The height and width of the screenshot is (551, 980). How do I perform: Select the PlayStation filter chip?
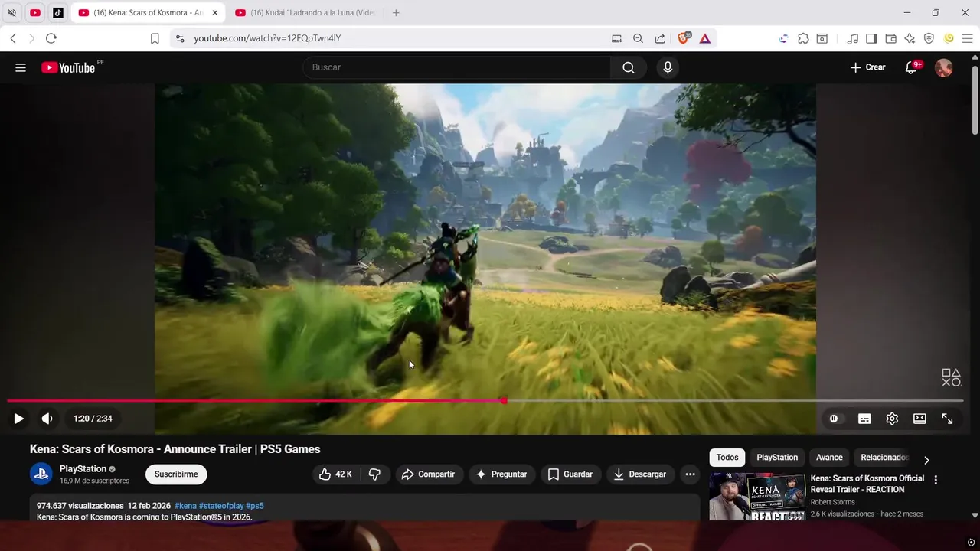tap(777, 458)
